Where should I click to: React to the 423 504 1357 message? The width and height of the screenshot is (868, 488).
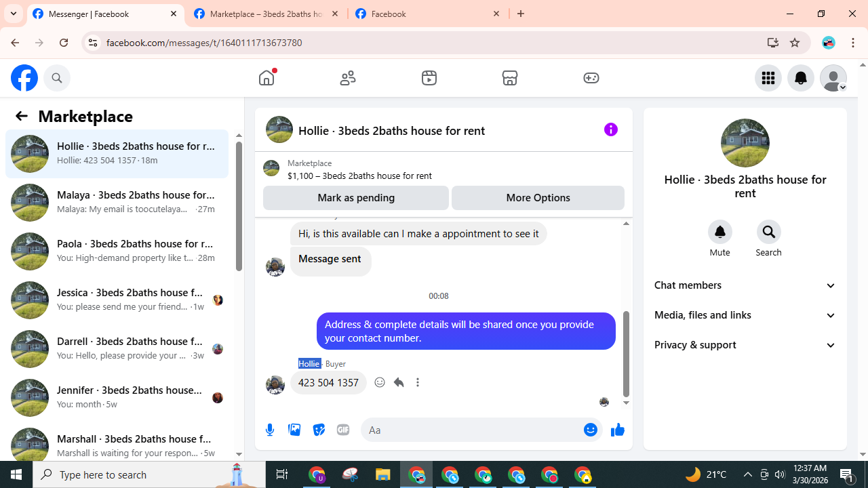380,382
